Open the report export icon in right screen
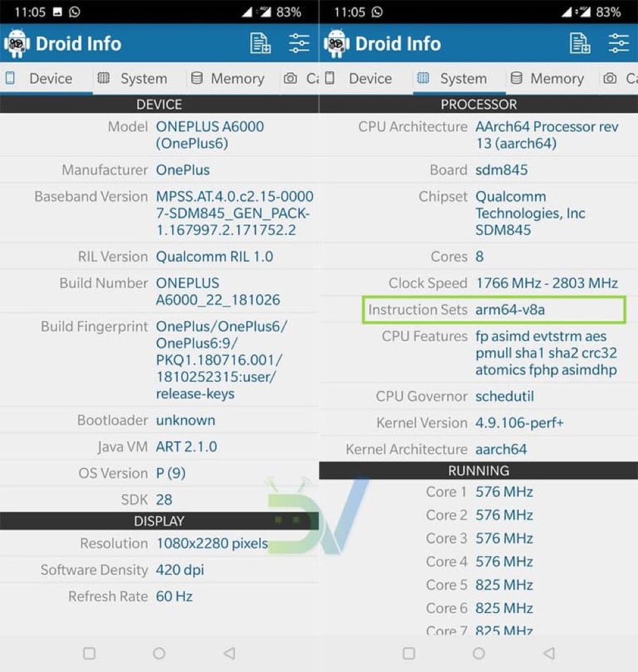Viewport: 638px width, 672px height. 580,43
